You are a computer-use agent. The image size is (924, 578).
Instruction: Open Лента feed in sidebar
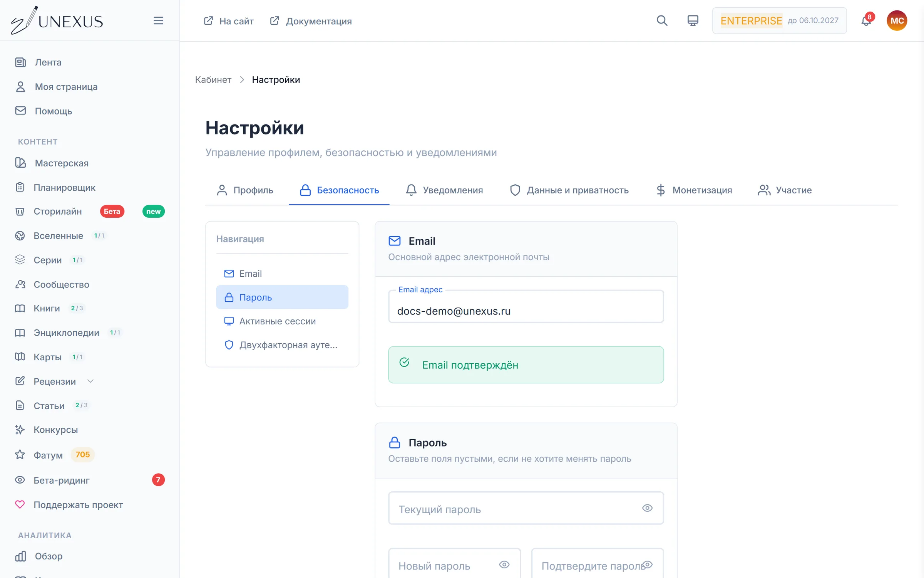(48, 62)
